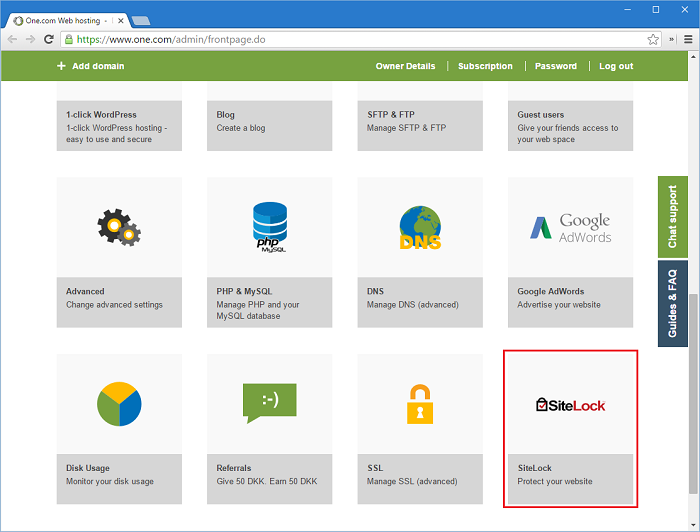Click the secure padlock in address bar
The height and width of the screenshot is (532, 700).
(69, 39)
